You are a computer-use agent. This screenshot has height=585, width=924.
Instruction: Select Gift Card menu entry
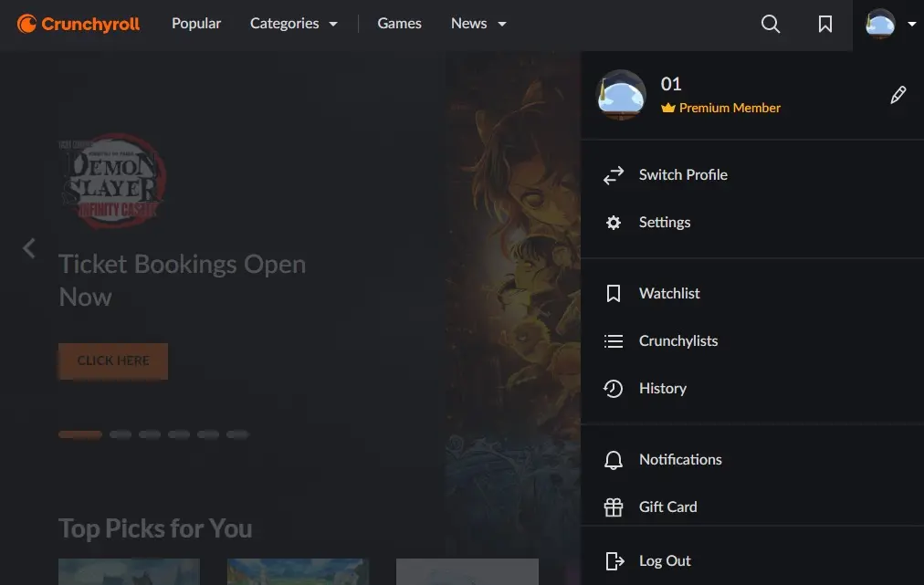(752, 507)
